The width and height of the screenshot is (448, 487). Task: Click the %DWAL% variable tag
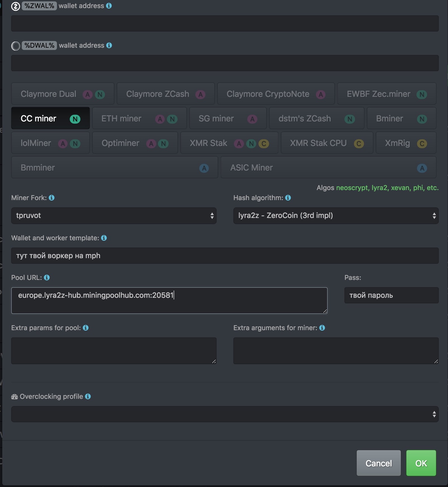pos(39,45)
